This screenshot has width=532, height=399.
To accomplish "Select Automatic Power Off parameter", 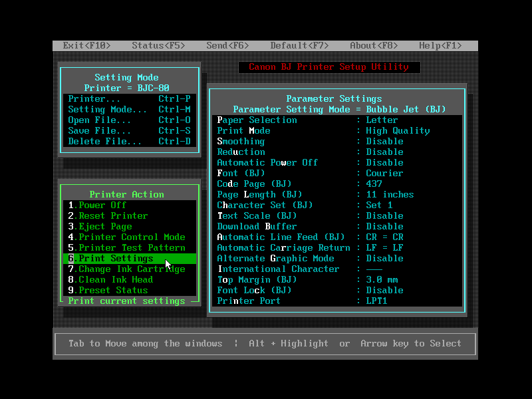I will [x=337, y=162].
